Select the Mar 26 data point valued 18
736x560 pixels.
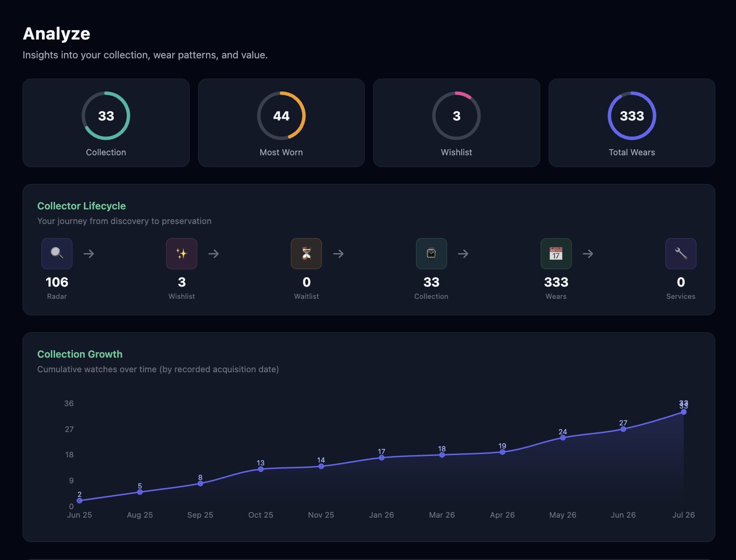[x=442, y=455]
